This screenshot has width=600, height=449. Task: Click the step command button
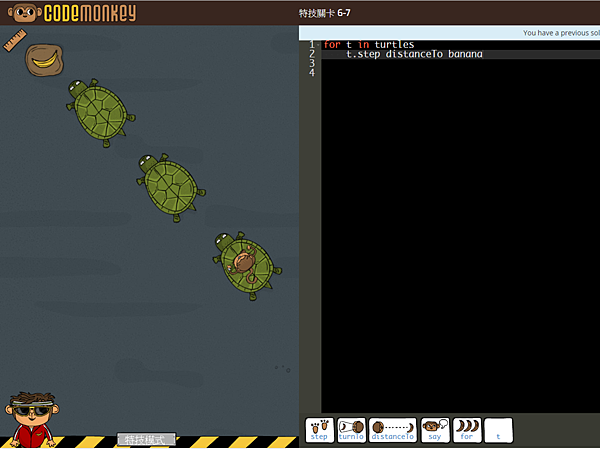click(320, 430)
